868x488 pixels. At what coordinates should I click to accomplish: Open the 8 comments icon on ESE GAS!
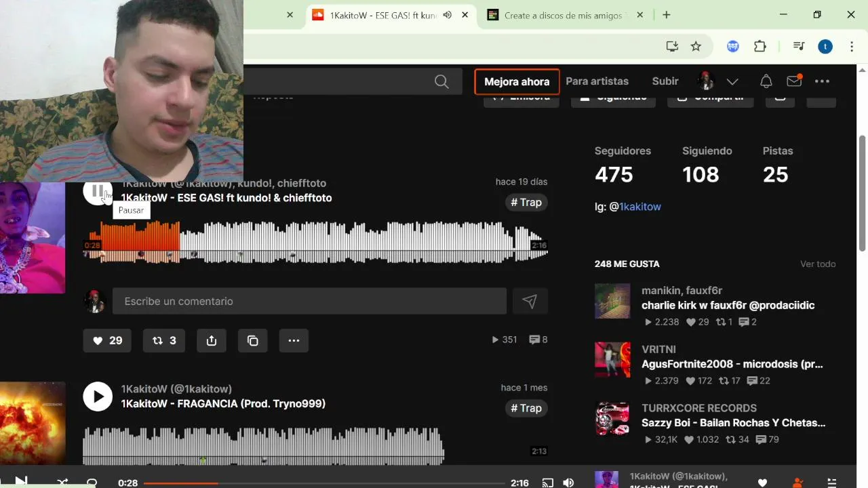pos(538,340)
